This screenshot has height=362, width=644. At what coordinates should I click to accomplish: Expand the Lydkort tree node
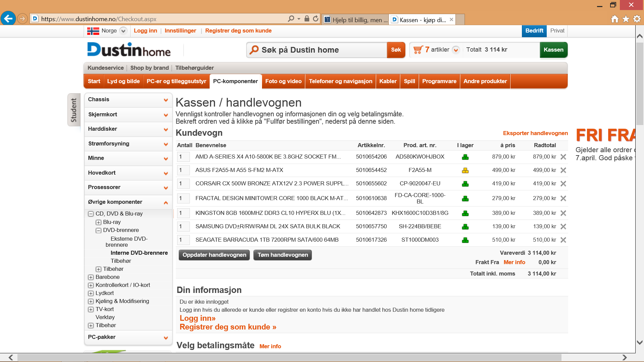[x=91, y=293]
